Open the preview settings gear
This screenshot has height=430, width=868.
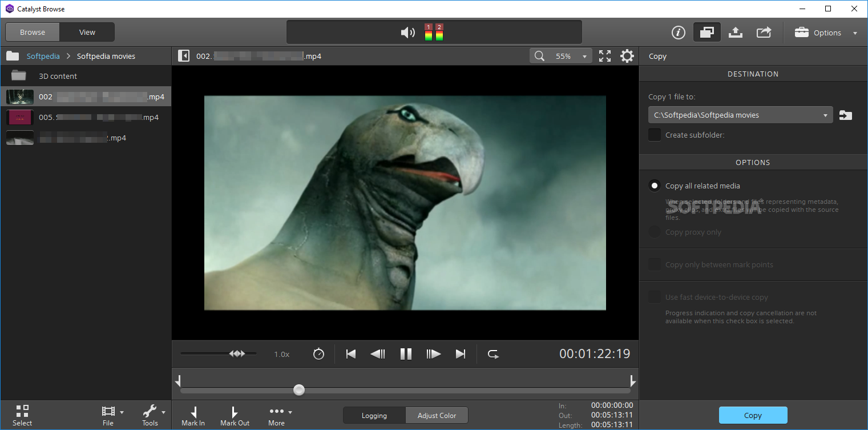point(627,56)
